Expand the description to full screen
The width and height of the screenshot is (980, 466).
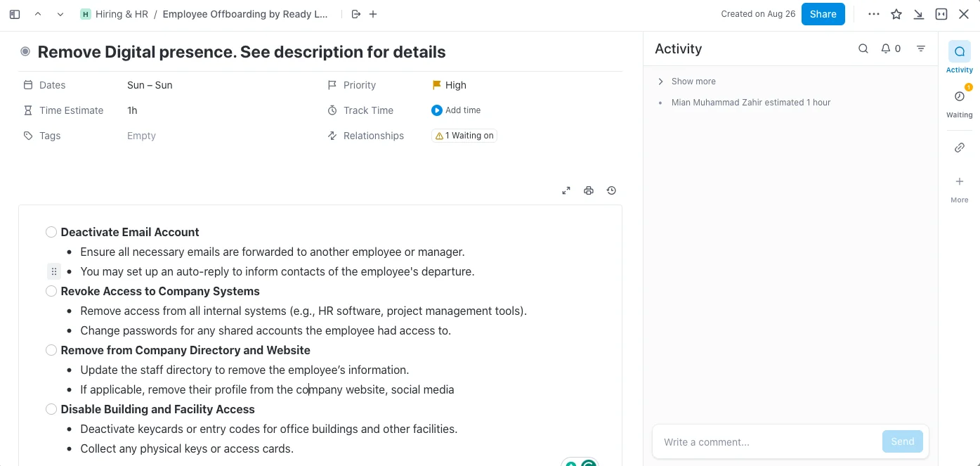point(566,190)
